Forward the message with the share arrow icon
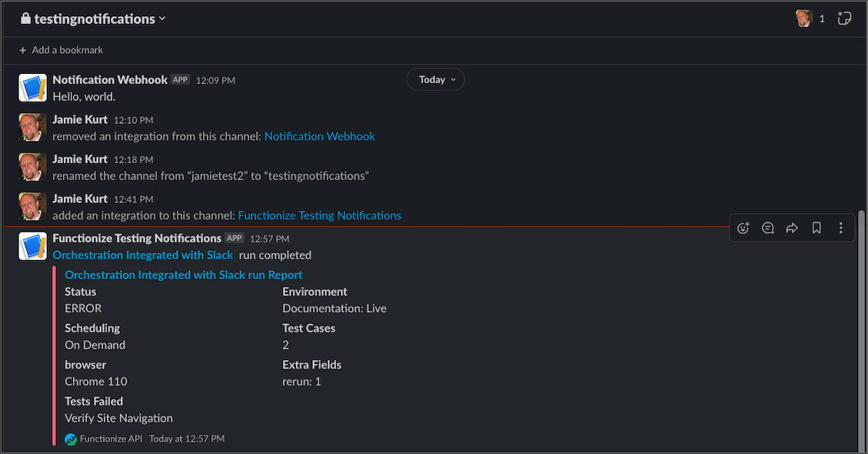The image size is (868, 454). coord(792,228)
